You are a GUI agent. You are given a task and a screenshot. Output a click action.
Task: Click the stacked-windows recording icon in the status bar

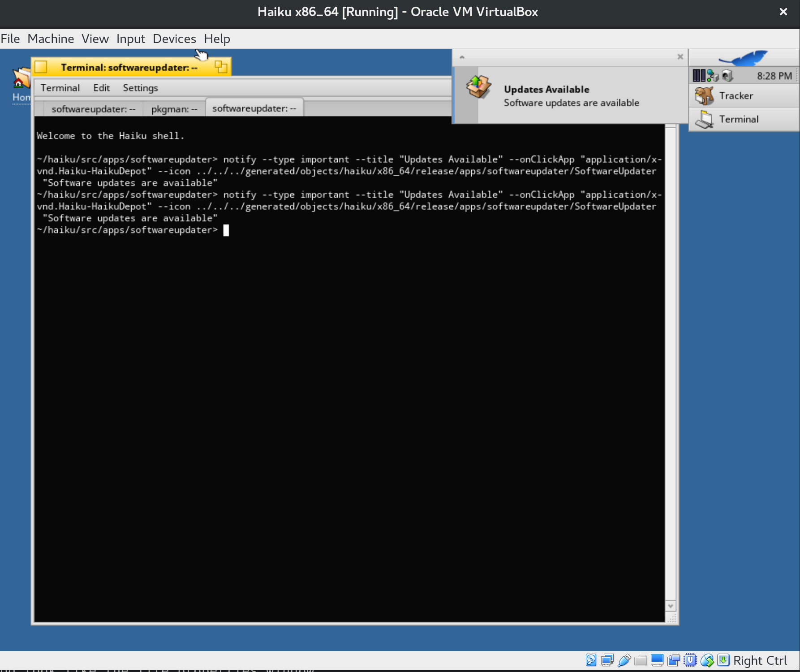[673, 660]
